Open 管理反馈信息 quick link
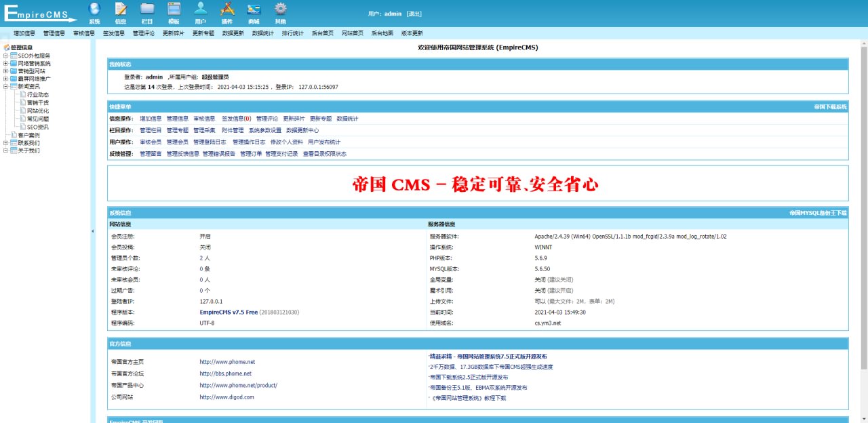 [183, 154]
